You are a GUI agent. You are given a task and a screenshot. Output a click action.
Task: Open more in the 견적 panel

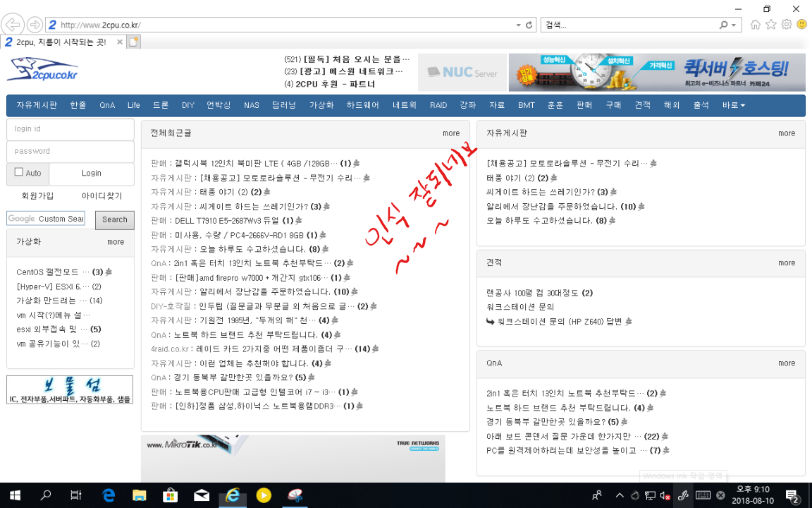click(787, 262)
